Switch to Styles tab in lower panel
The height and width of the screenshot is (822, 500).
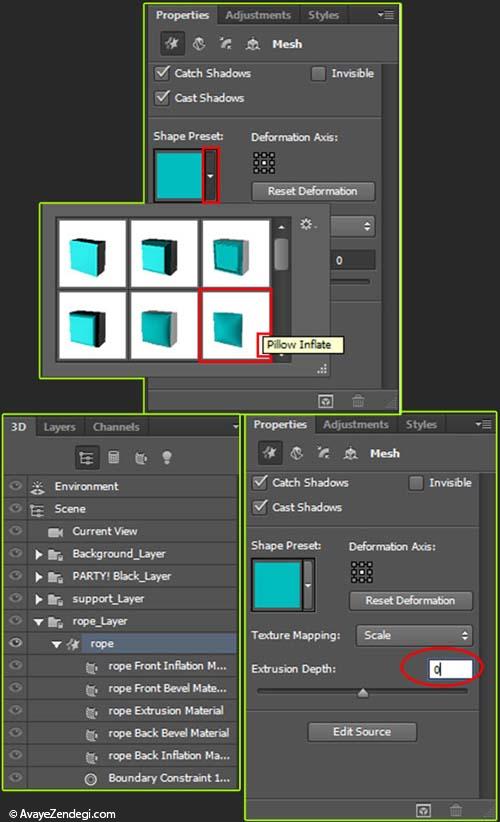pos(421,425)
